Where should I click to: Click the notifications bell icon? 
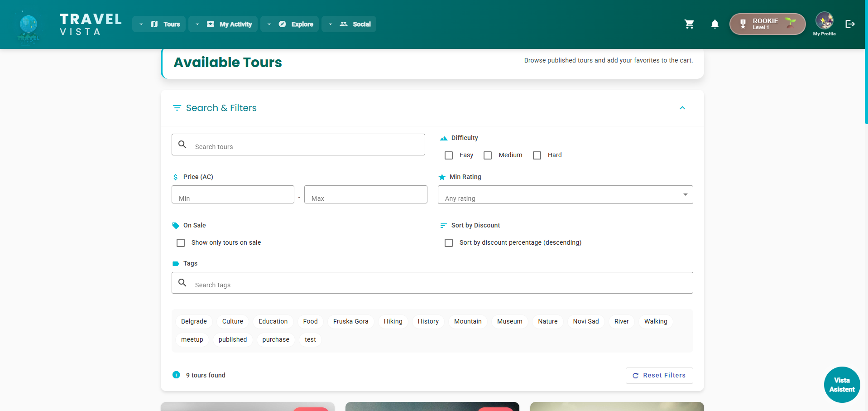tap(715, 24)
